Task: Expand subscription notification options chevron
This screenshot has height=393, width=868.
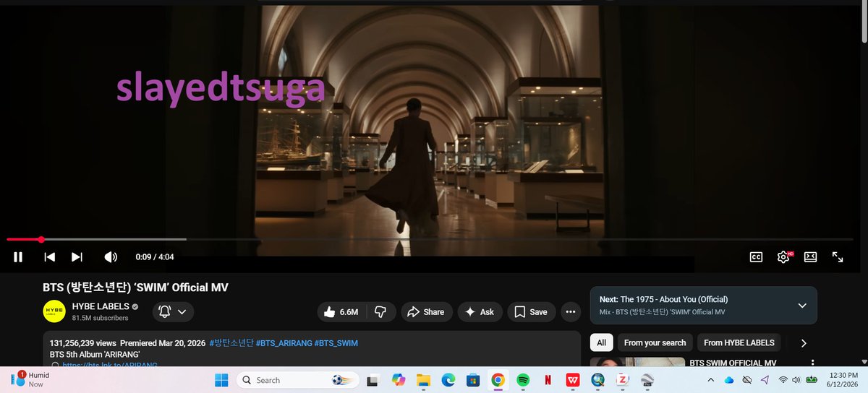Action: (x=182, y=311)
